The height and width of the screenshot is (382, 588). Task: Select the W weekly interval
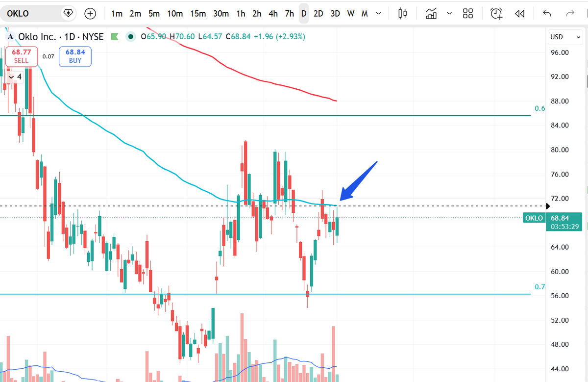(351, 13)
